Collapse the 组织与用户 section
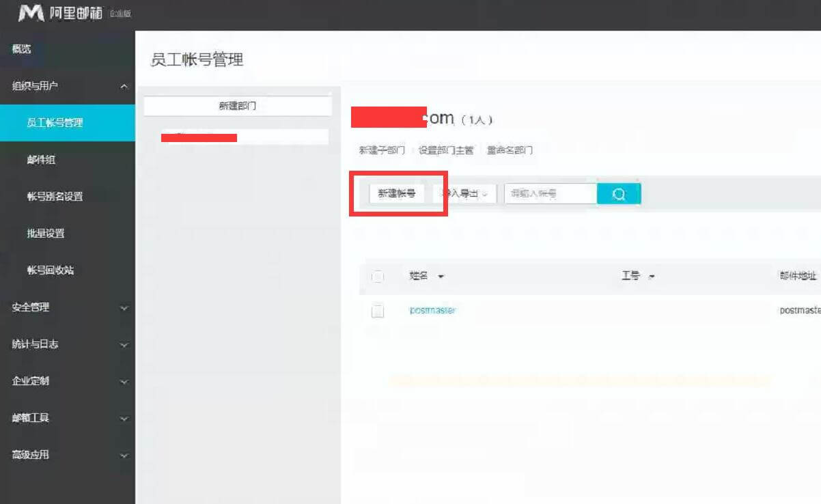The image size is (821, 504). tap(124, 87)
